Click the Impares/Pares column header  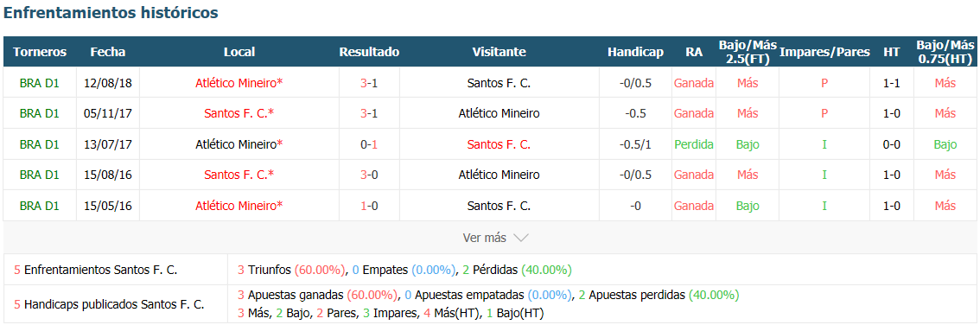coord(824,52)
